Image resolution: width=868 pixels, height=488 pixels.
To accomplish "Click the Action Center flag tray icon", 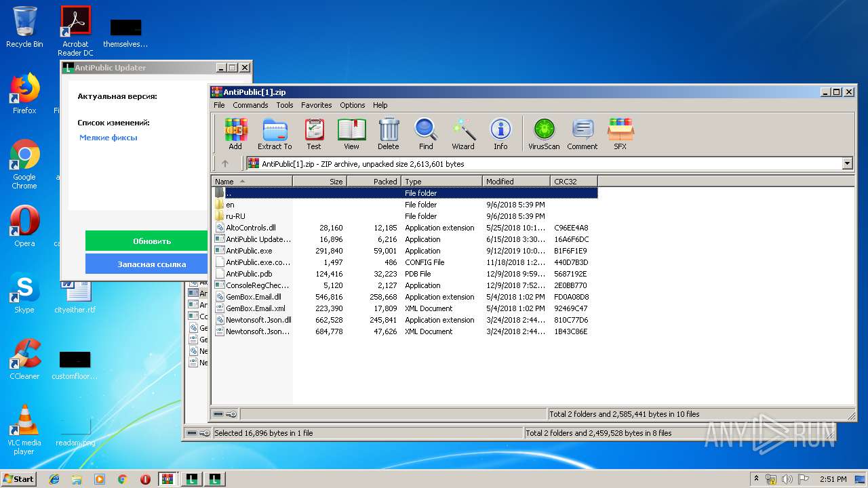I will (803, 479).
